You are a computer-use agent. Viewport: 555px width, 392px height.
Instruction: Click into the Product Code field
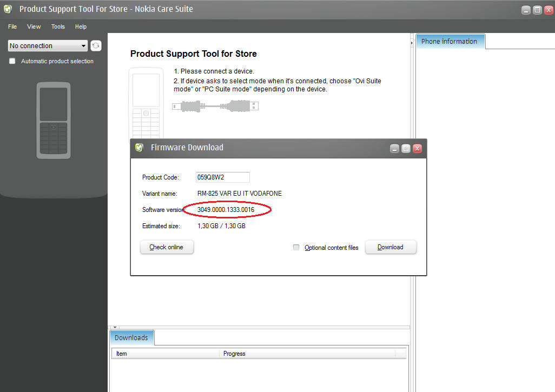tap(222, 177)
